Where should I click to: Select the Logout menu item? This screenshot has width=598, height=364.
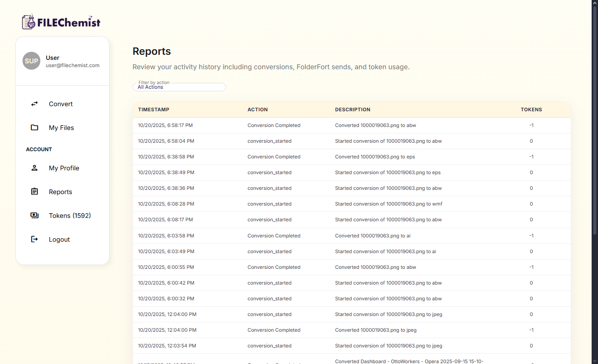[59, 240]
